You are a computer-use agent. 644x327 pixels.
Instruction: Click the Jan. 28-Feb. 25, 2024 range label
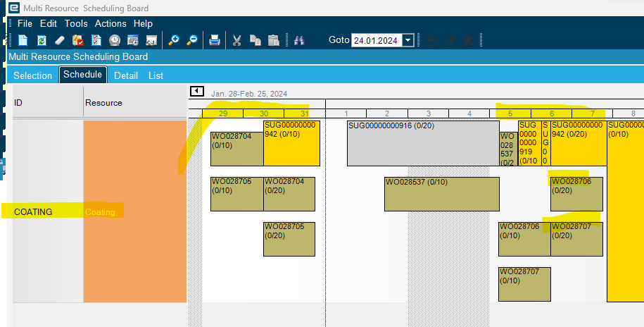coord(249,94)
